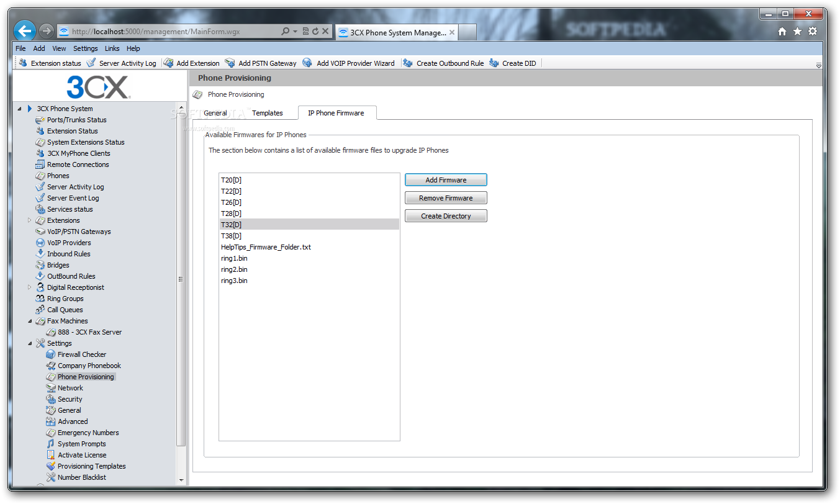Click the Remote Connections tree icon
The height and width of the screenshot is (504, 840).
click(x=40, y=164)
